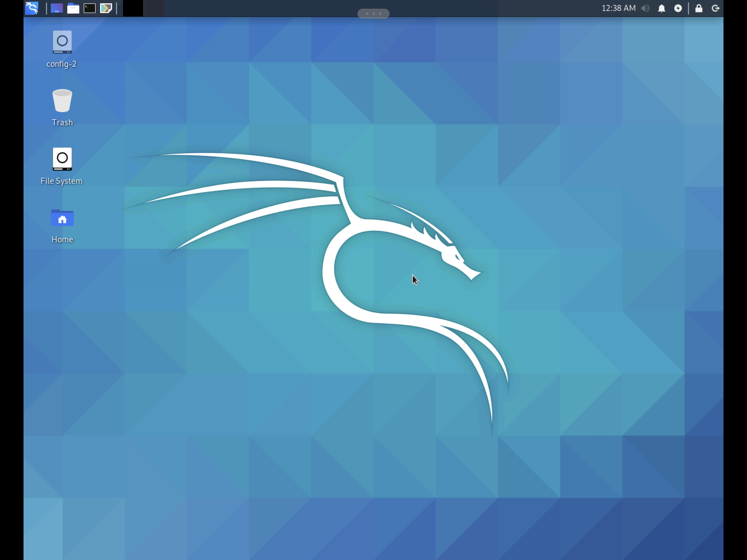The height and width of the screenshot is (560, 747).
Task: Switch to the first workspace
Action: tap(133, 8)
